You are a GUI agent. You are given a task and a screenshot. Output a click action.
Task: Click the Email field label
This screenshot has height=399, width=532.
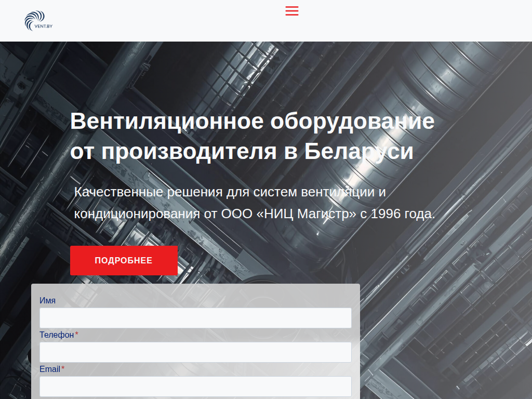coord(50,369)
